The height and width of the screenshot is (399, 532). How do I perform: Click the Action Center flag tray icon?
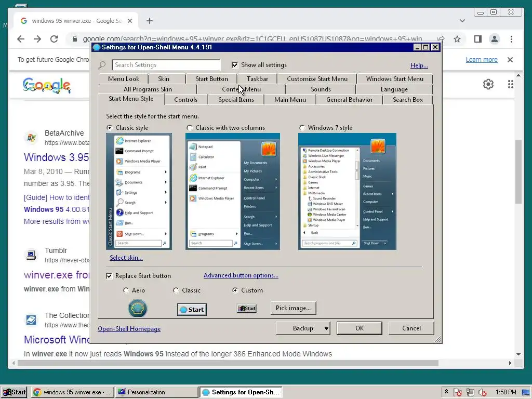(x=457, y=393)
